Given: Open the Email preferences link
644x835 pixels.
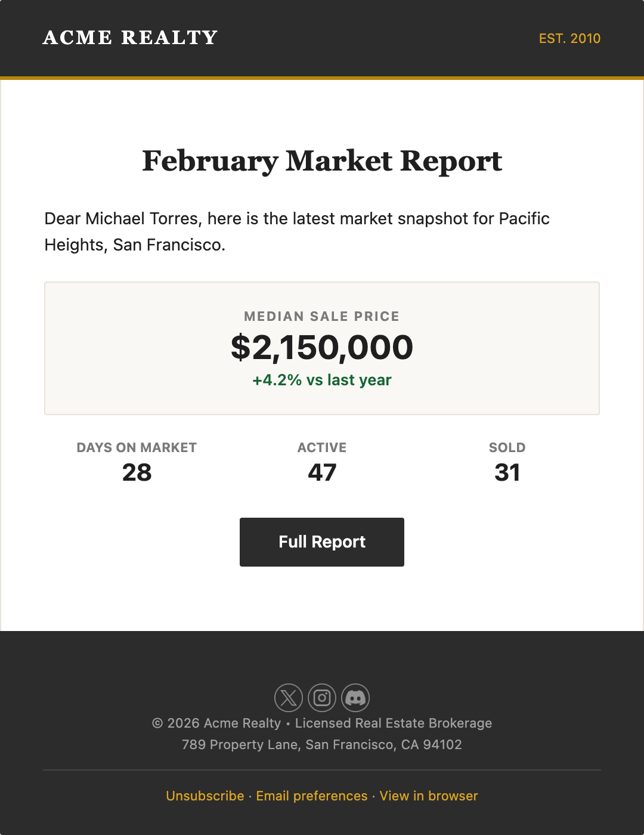Looking at the screenshot, I should pyautogui.click(x=311, y=796).
